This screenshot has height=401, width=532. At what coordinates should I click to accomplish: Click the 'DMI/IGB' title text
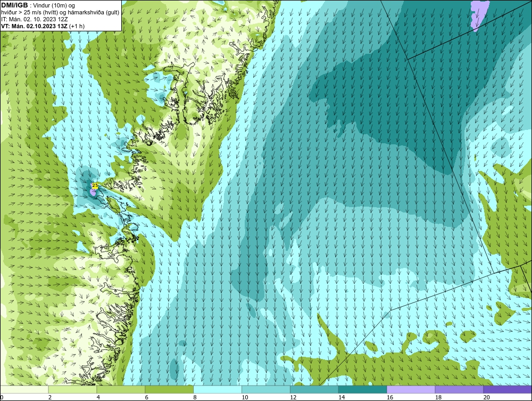pos(14,5)
